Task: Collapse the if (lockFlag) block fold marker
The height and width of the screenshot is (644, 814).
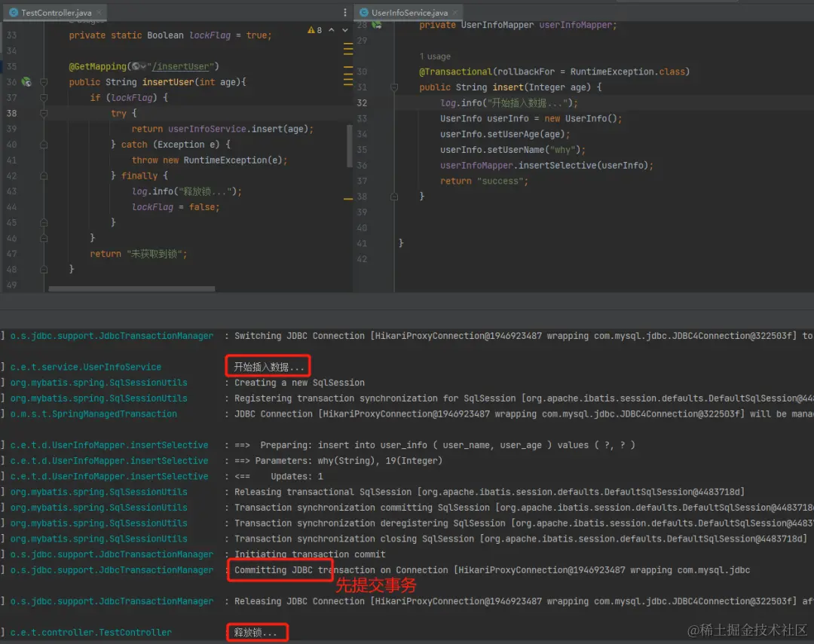Action: 44,98
